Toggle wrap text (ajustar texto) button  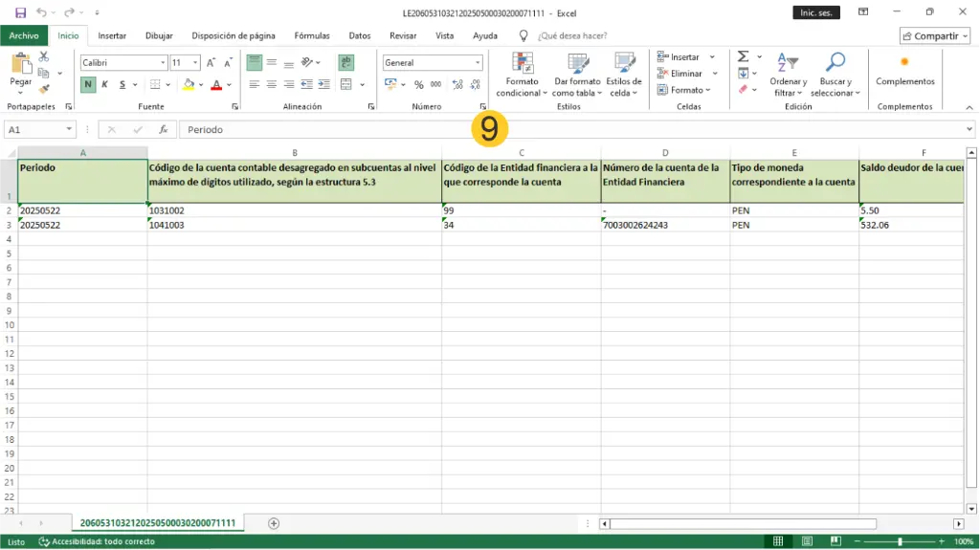pos(346,62)
